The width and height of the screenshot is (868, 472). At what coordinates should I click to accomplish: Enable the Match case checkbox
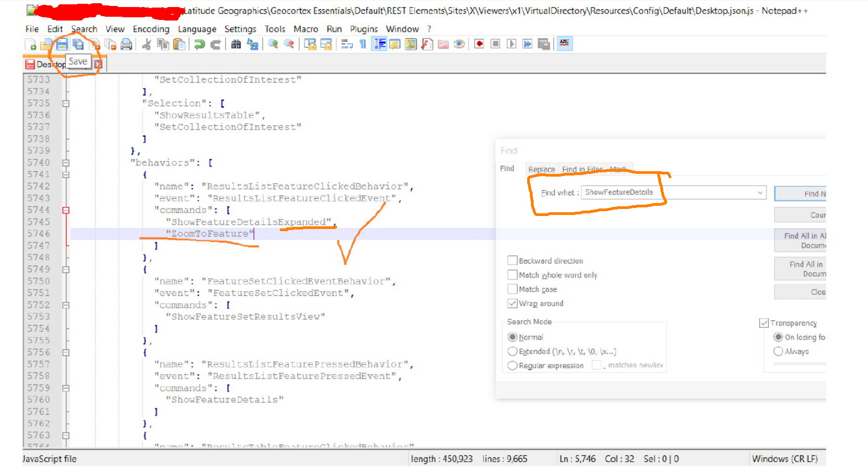click(513, 289)
